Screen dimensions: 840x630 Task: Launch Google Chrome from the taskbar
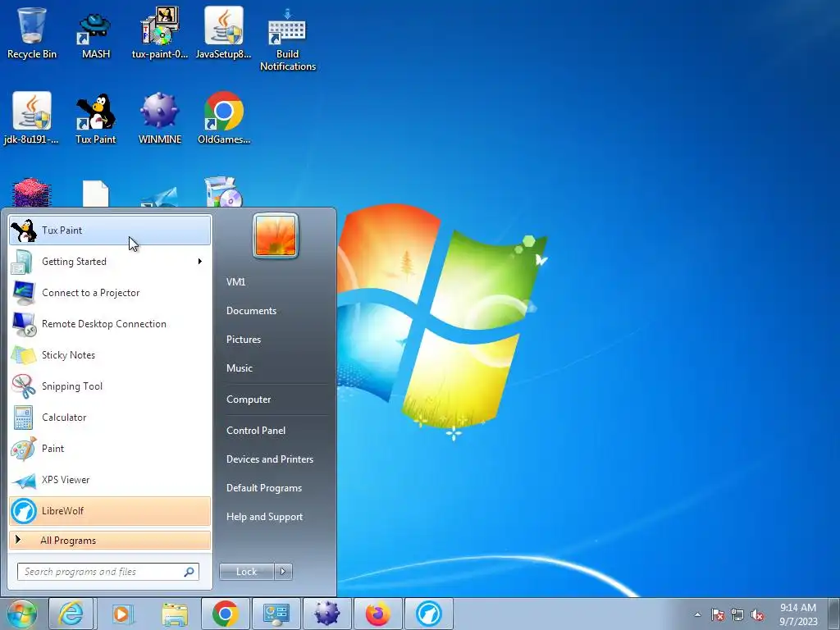tap(225, 614)
